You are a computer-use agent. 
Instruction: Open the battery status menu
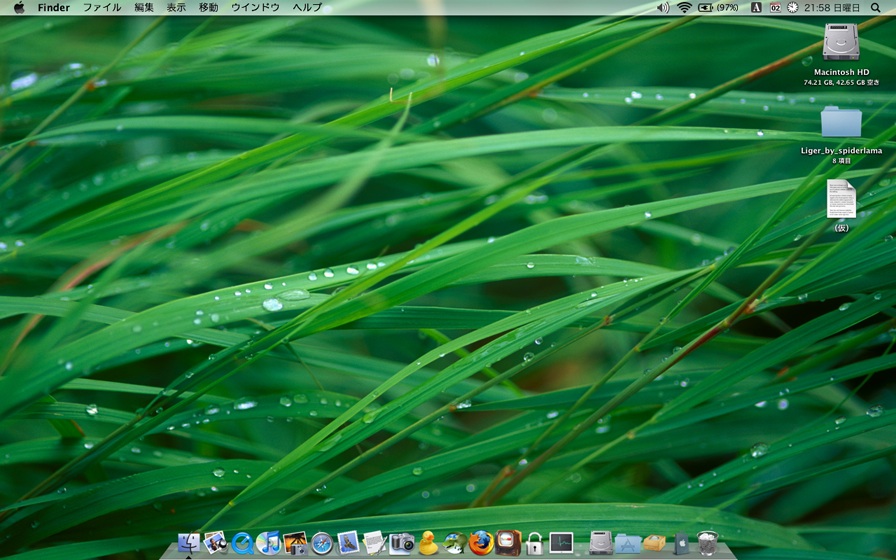click(x=706, y=7)
